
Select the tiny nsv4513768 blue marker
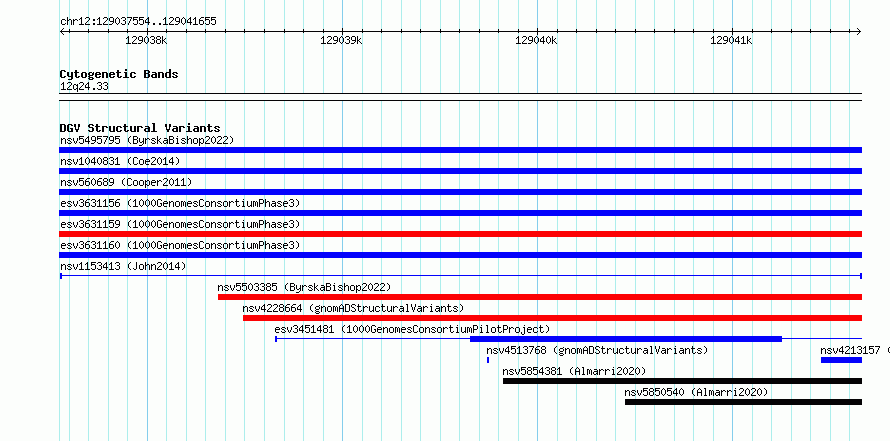488,360
